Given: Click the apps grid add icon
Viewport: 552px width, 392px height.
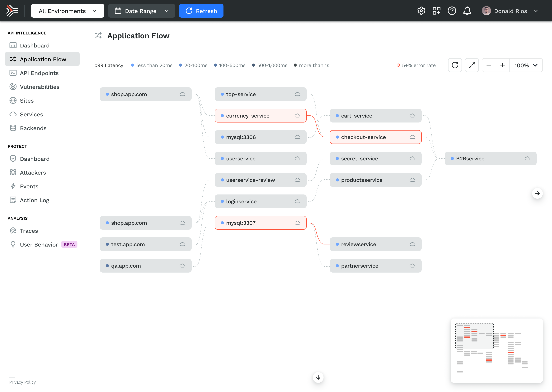Looking at the screenshot, I should [x=436, y=11].
